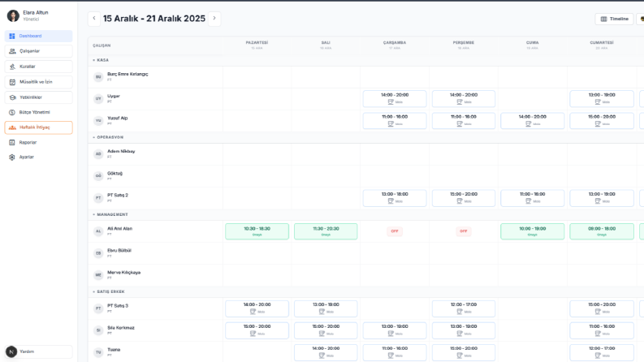Click the Çalışanlar people icon
This screenshot has width=644, height=362.
click(12, 51)
